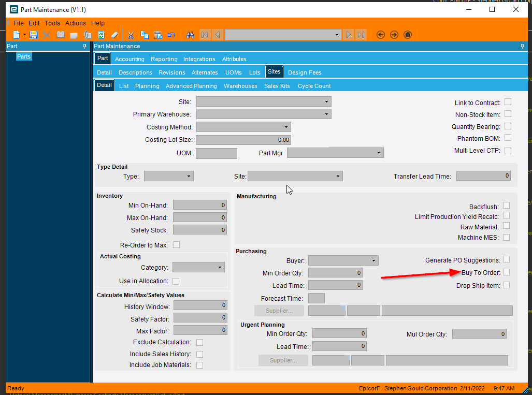Click the Cut scissors icon
Screen dimensions: 532x395
pyautogui.click(x=131, y=35)
